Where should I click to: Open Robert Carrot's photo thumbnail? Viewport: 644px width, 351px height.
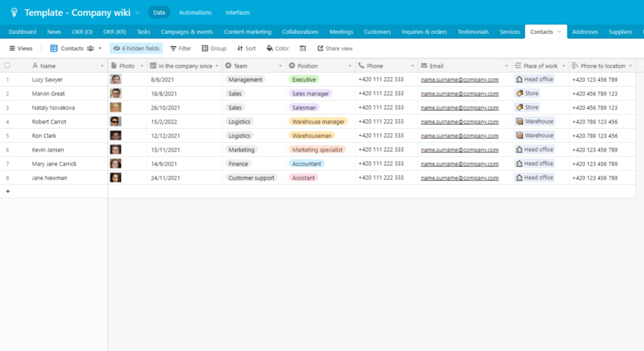(115, 122)
